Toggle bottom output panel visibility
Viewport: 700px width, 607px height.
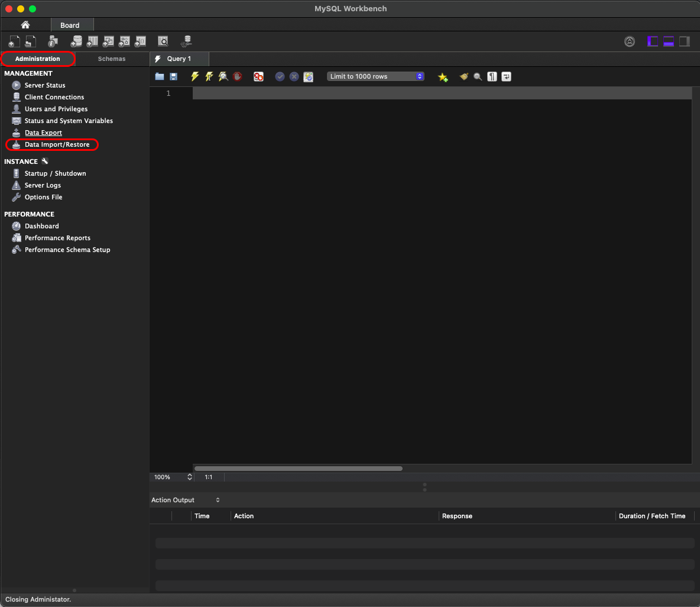click(x=669, y=41)
